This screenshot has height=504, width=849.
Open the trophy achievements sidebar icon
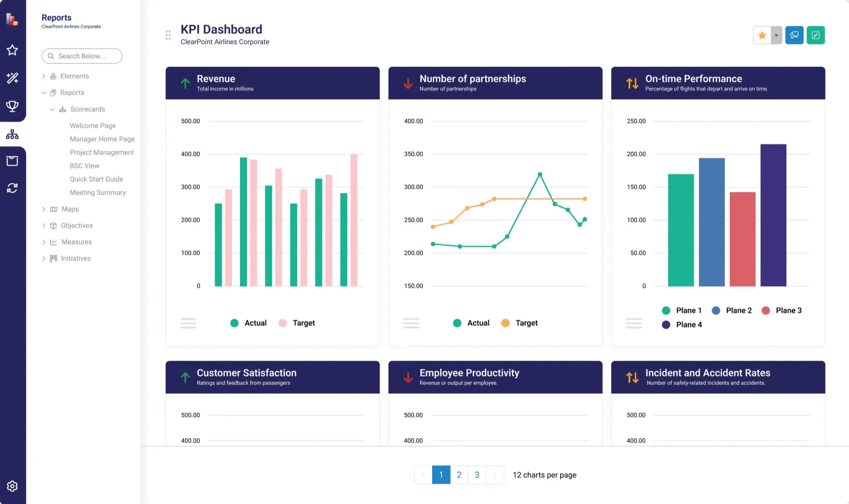pos(12,106)
